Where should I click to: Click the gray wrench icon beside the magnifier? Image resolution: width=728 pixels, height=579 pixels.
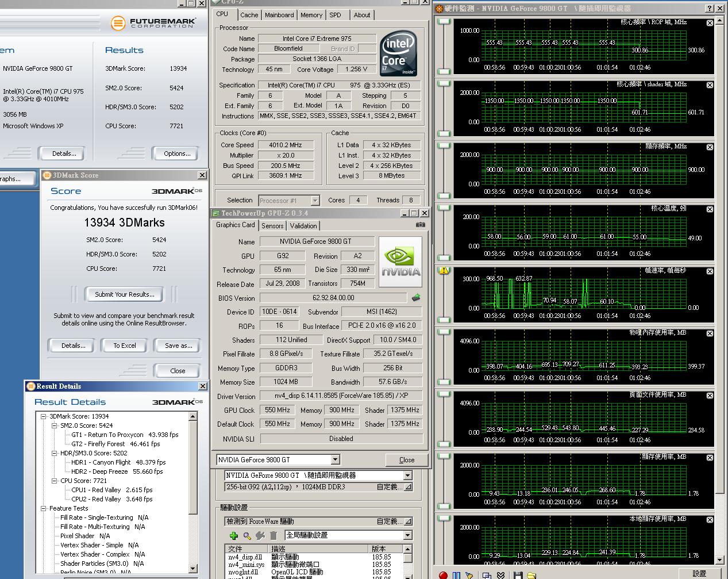(x=260, y=536)
